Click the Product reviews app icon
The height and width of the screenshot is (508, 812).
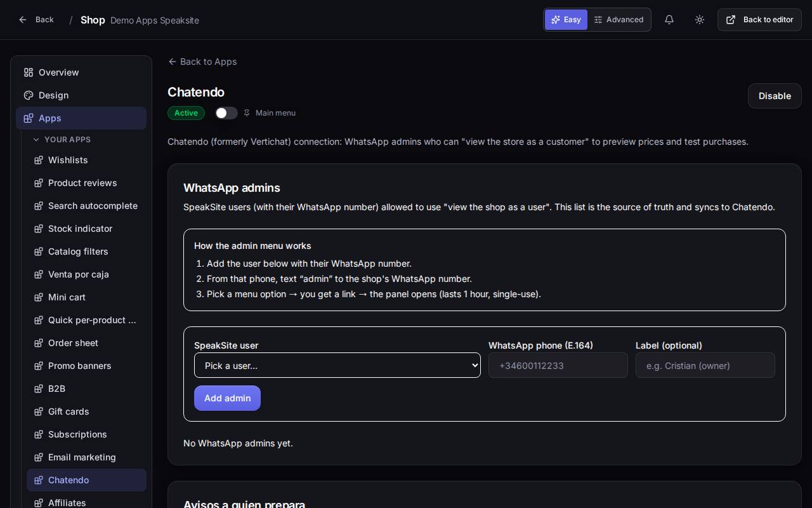tap(39, 183)
